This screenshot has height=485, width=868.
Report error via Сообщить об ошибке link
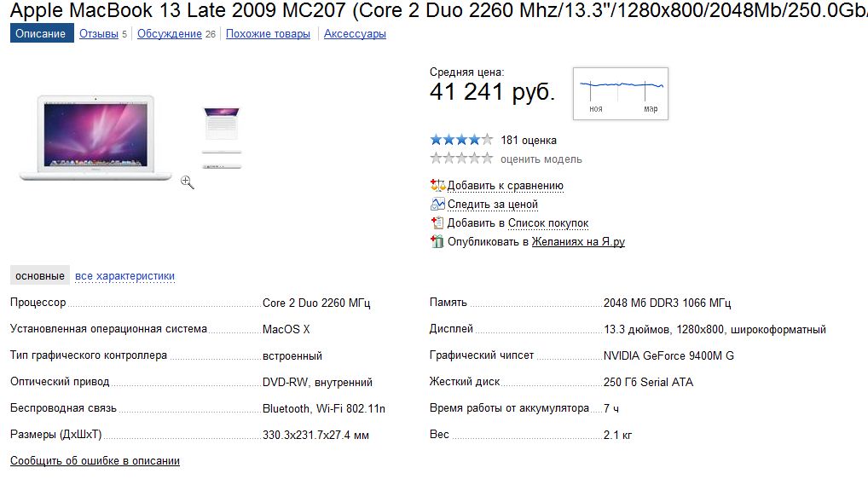pyautogui.click(x=95, y=461)
